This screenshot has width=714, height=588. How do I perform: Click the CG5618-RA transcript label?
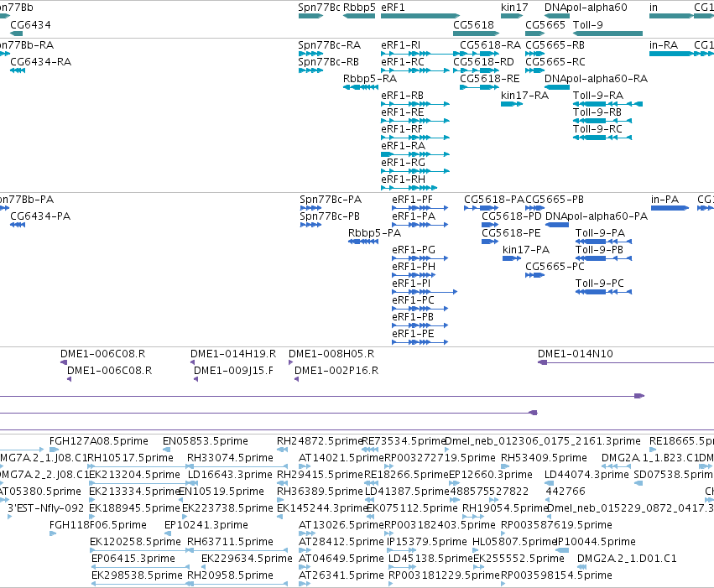pyautogui.click(x=491, y=45)
